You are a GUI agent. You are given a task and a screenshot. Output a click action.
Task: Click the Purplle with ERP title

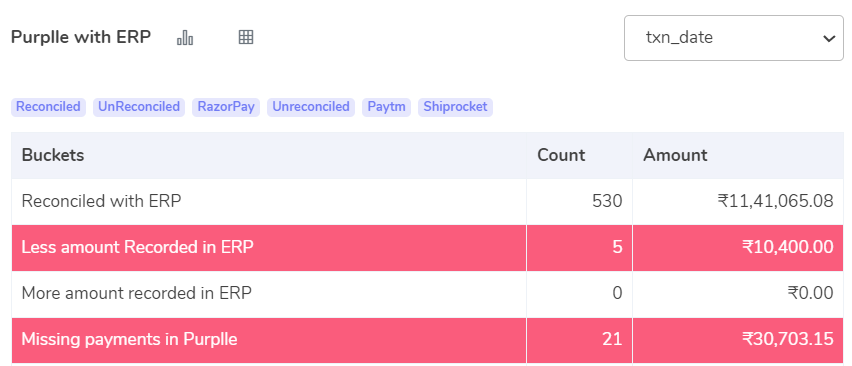[x=81, y=37]
